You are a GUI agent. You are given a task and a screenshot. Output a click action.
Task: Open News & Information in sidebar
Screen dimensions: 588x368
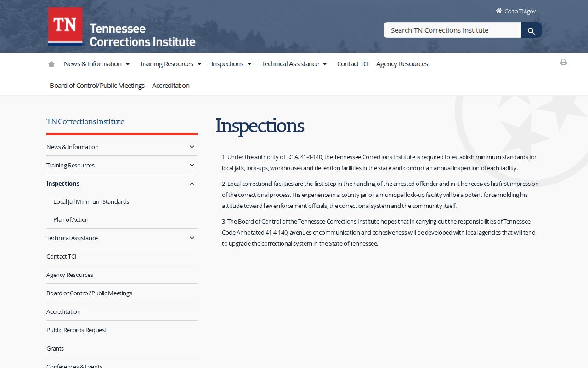73,147
